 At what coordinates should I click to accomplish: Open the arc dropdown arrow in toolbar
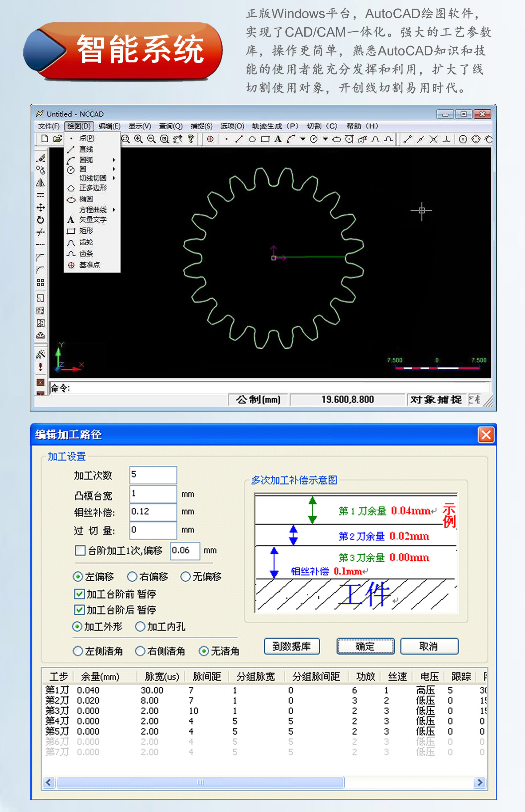point(302,139)
